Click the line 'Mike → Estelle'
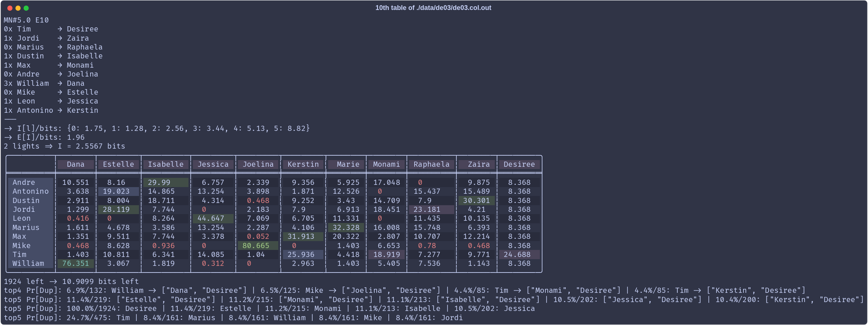Screen dimensions: 868x325 [51, 92]
